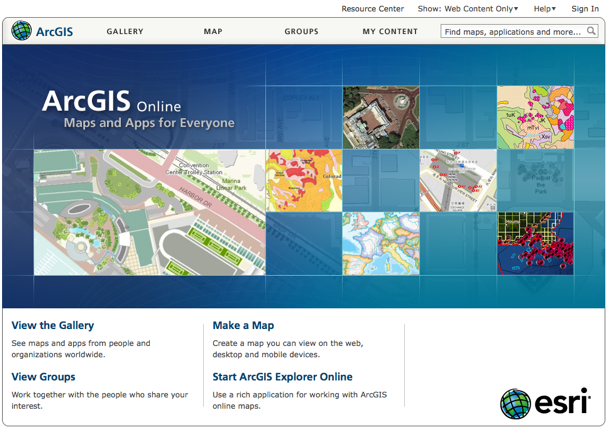Open the MY CONTENT tab

390,31
